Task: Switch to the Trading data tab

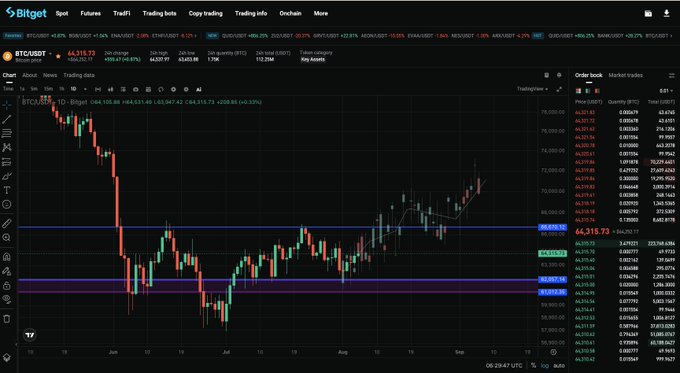Action: pyautogui.click(x=79, y=75)
